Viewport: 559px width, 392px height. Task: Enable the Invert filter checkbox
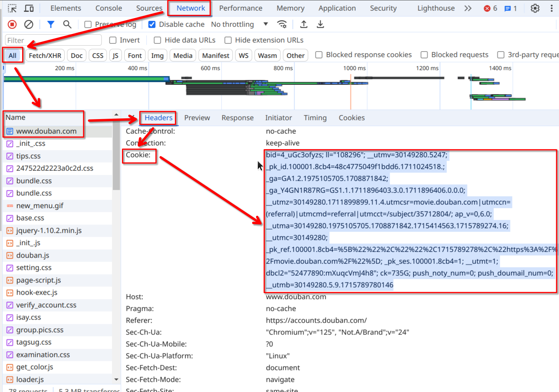[x=113, y=40]
